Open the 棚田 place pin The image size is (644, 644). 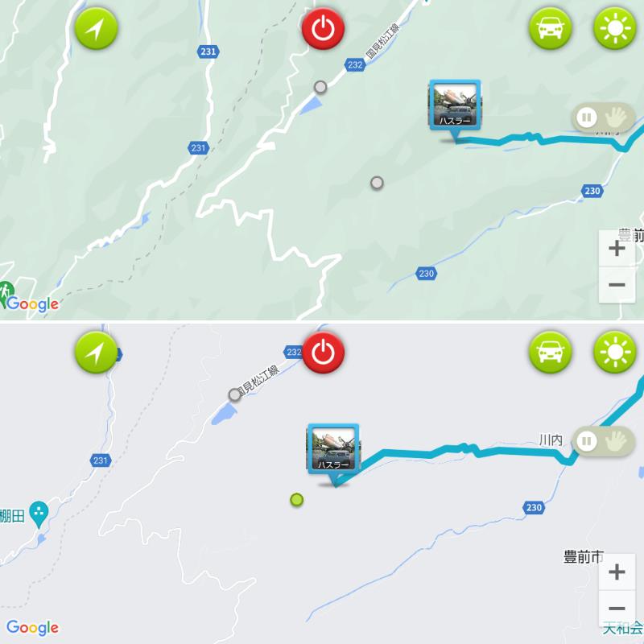pos(39,514)
